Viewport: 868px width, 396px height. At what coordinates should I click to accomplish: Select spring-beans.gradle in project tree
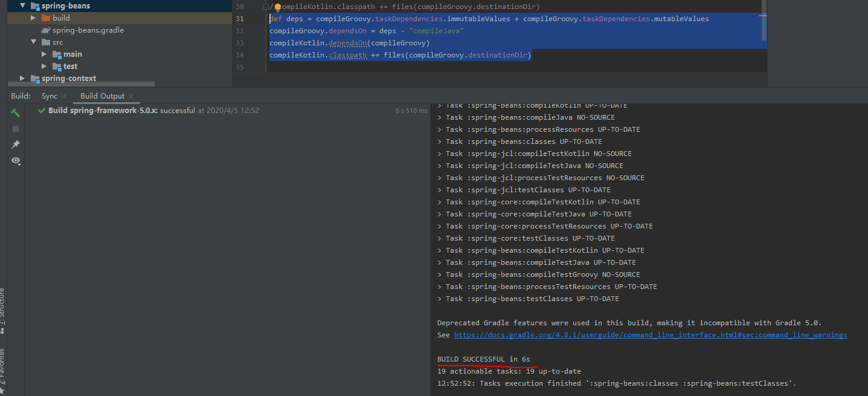(88, 30)
